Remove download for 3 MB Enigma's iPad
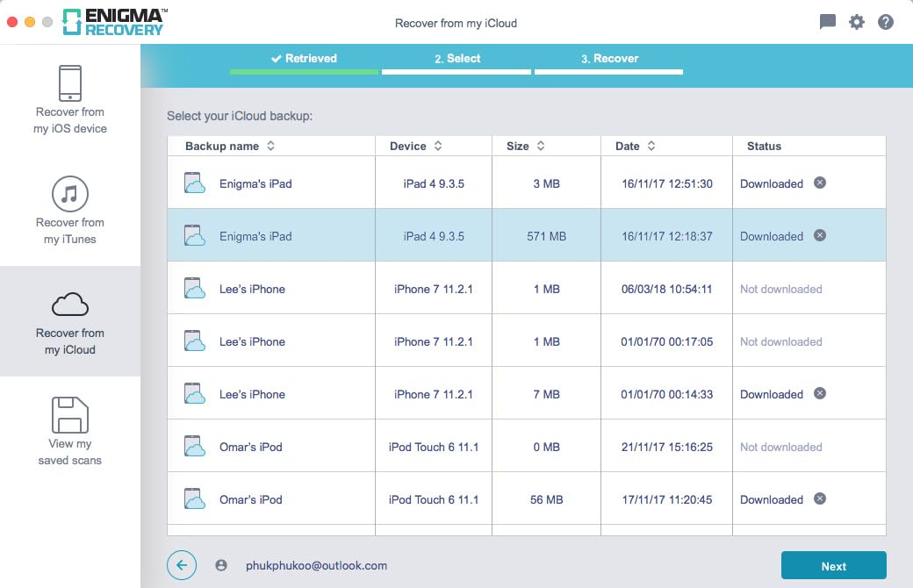Image resolution: width=913 pixels, height=588 pixels. pos(820,183)
